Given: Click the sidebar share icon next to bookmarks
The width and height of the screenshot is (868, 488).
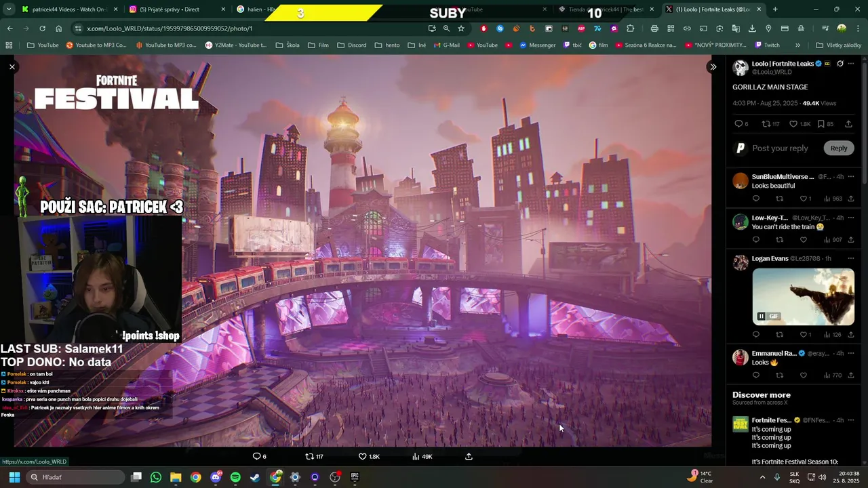Looking at the screenshot, I should (848, 124).
